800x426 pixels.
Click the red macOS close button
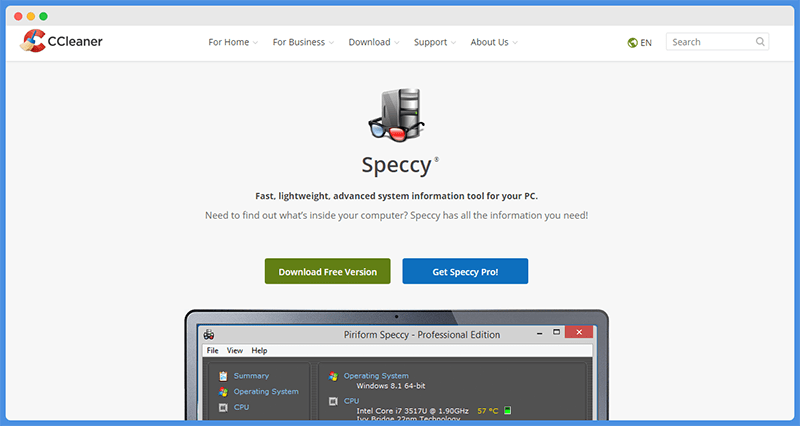coord(18,16)
